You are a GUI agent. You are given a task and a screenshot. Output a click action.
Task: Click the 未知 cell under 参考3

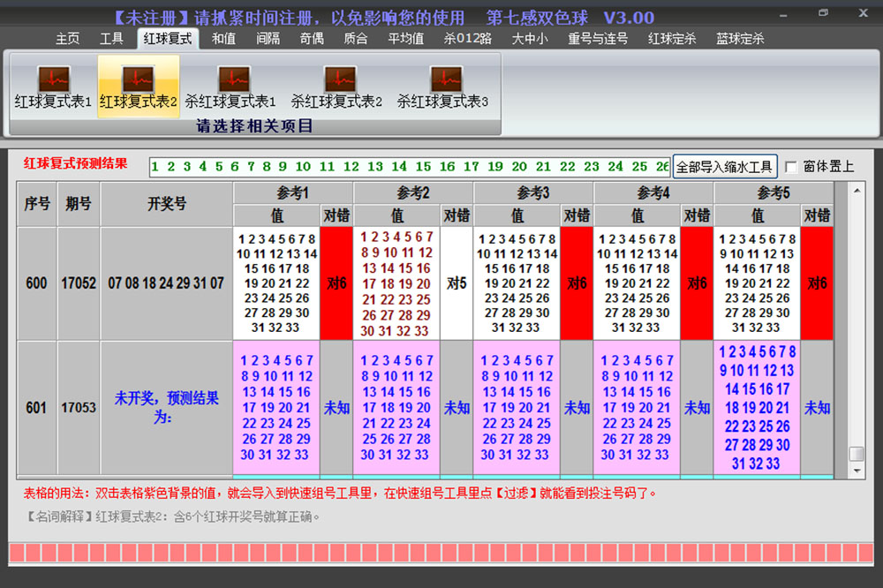(x=577, y=408)
